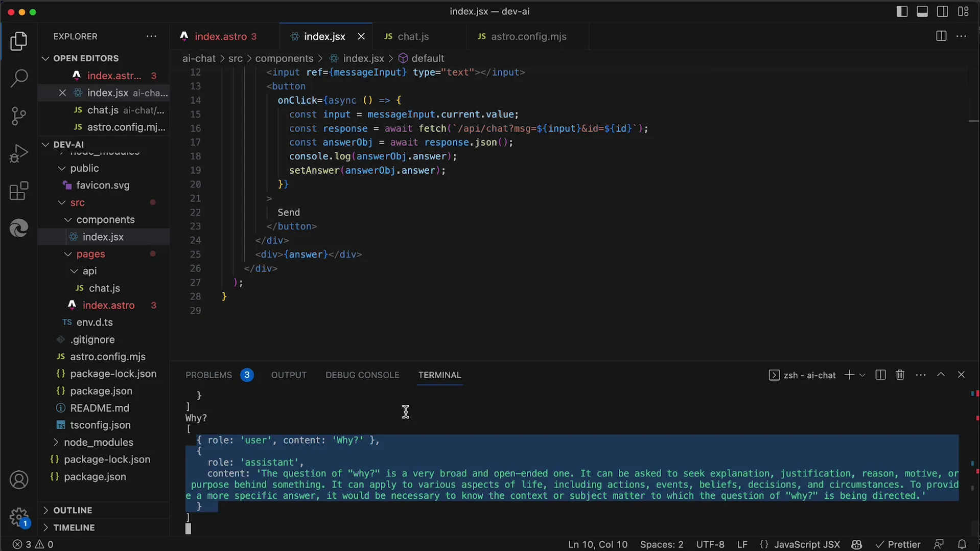Screen dimensions: 980x551
Task: Switch to the chat.js editor tab
Action: [x=413, y=36]
